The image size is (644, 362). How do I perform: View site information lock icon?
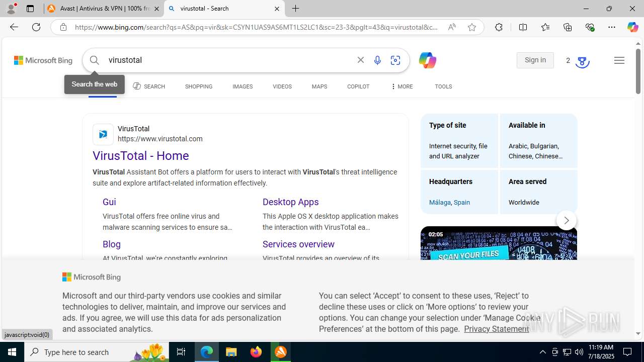point(63,27)
